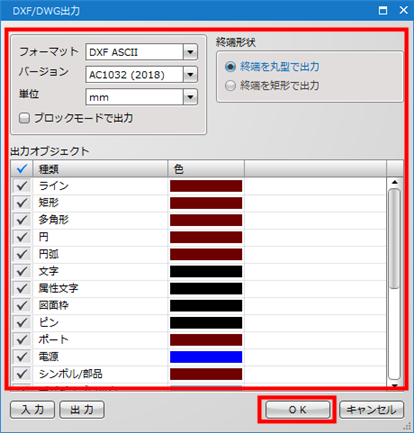
Task: Uncheck the ライン row checkbox
Action: click(22, 186)
